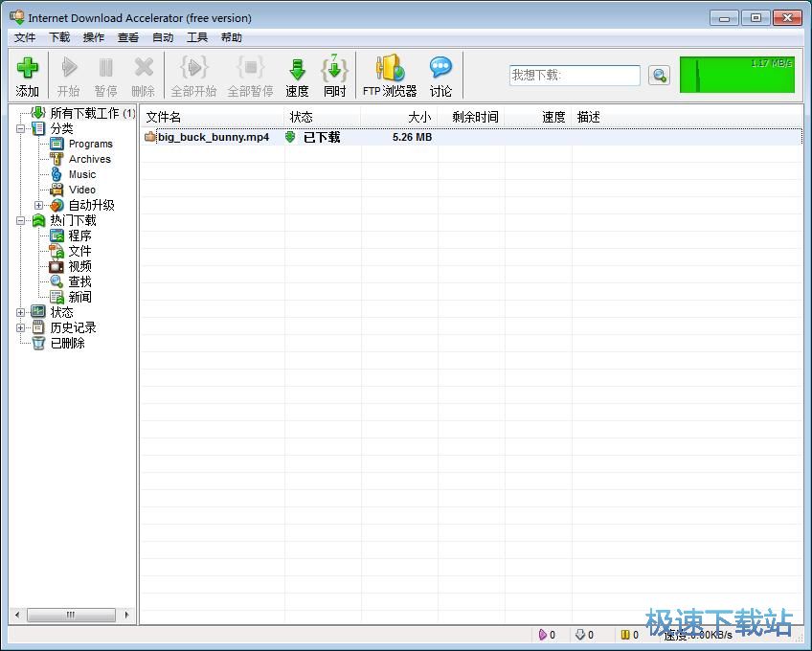Open the Discussion (讨论) toolbar icon
812x651 pixels.
440,76
